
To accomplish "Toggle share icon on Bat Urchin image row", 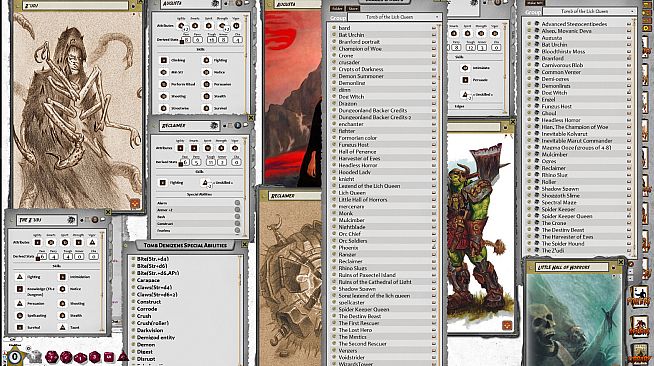I will 434,35.
